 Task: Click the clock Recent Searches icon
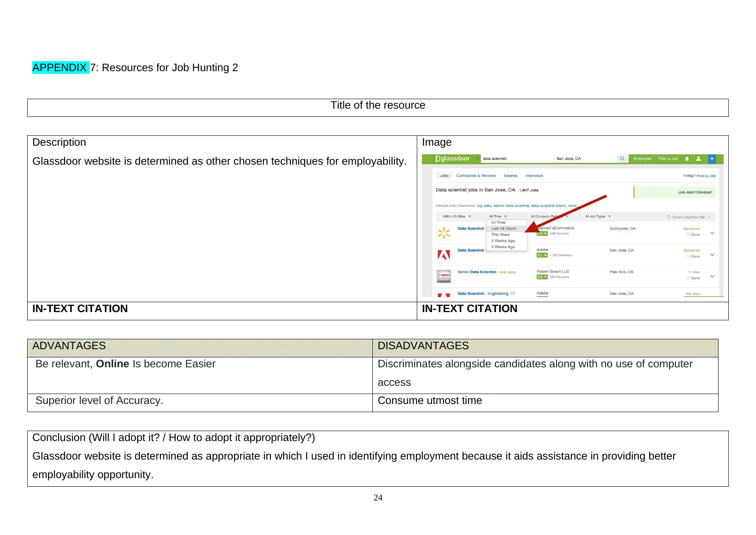(669, 217)
